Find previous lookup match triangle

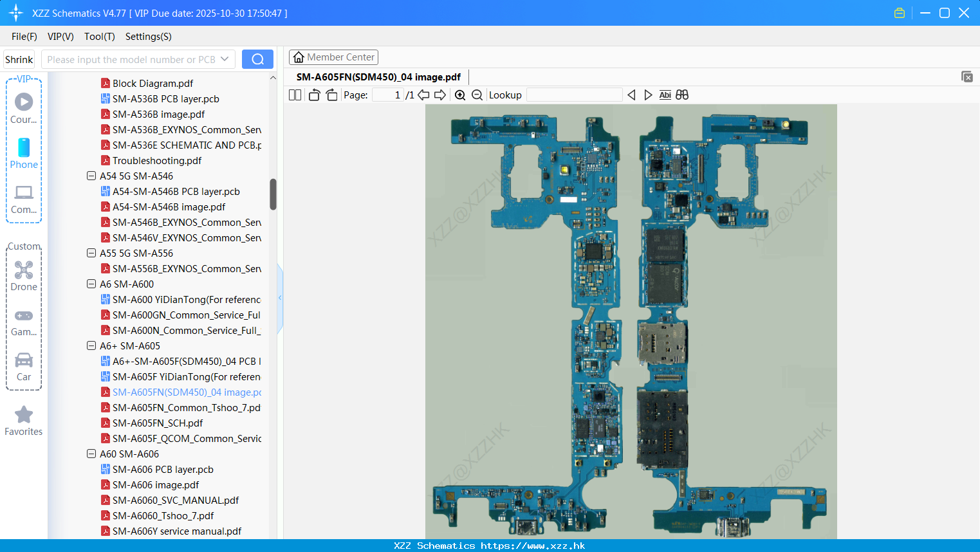pyautogui.click(x=631, y=95)
